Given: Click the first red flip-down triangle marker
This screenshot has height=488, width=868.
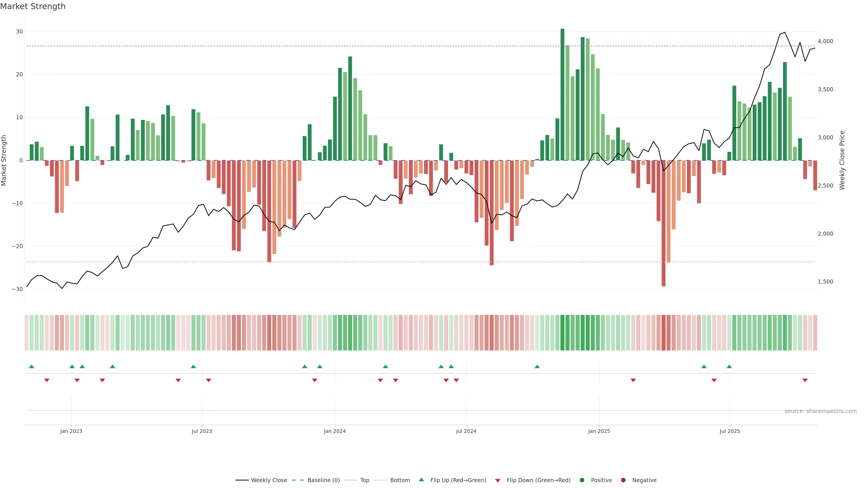Looking at the screenshot, I should click(x=47, y=380).
